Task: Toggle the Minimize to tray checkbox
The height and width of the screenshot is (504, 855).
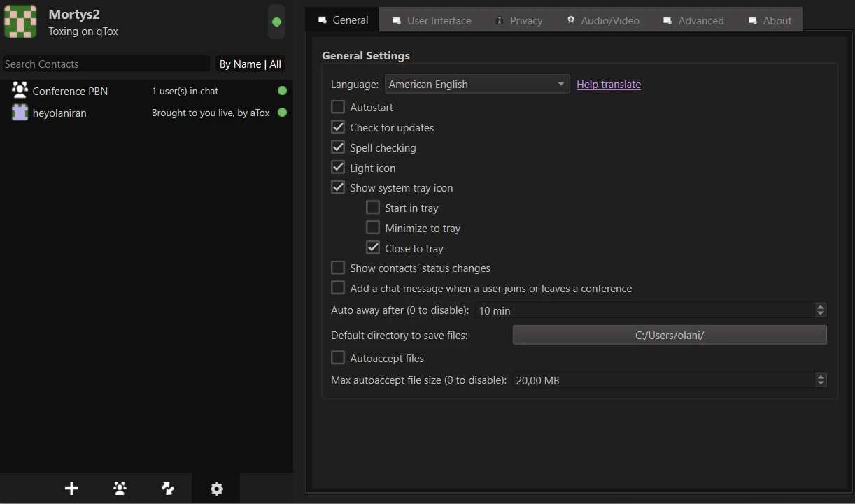Action: (373, 228)
